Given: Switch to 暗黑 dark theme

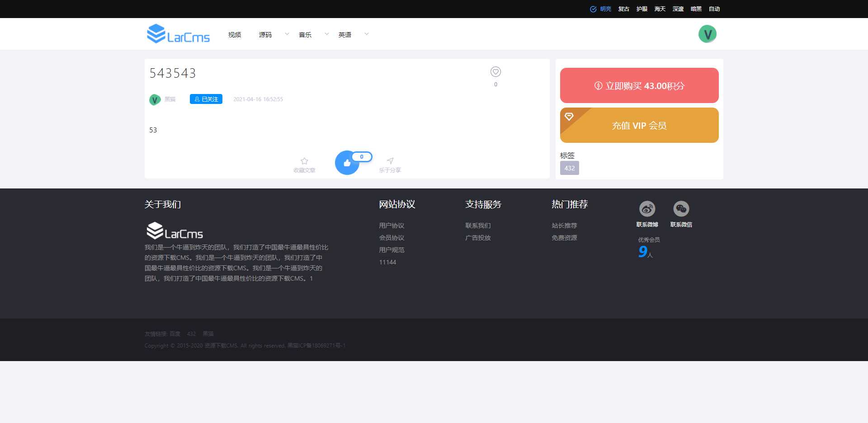Looking at the screenshot, I should coord(696,9).
